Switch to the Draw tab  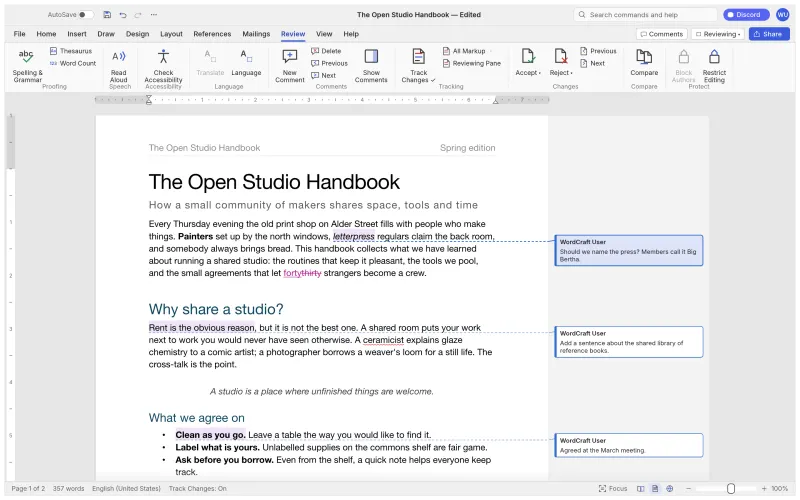pos(106,34)
